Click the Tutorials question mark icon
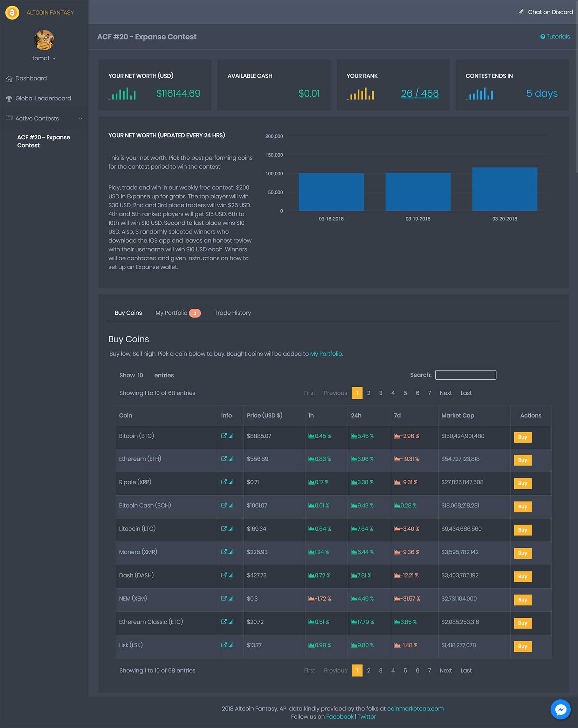The image size is (578, 728). click(x=543, y=37)
